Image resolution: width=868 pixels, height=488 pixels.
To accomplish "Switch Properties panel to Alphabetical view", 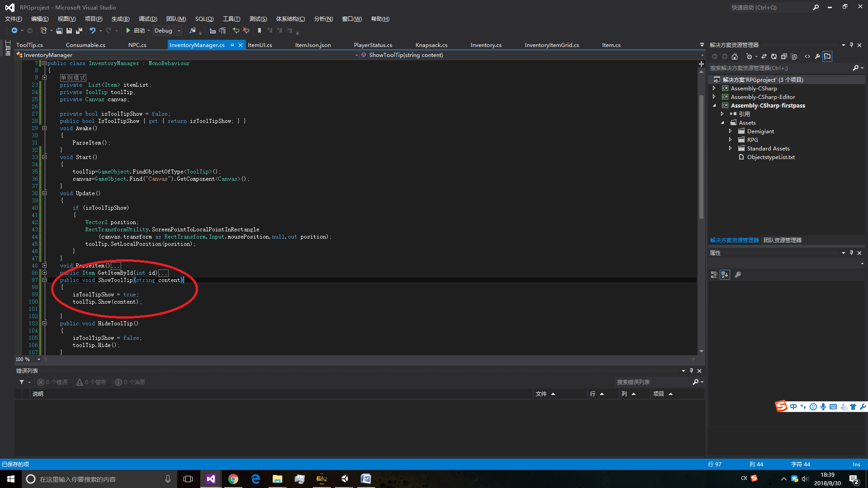I will [x=725, y=275].
